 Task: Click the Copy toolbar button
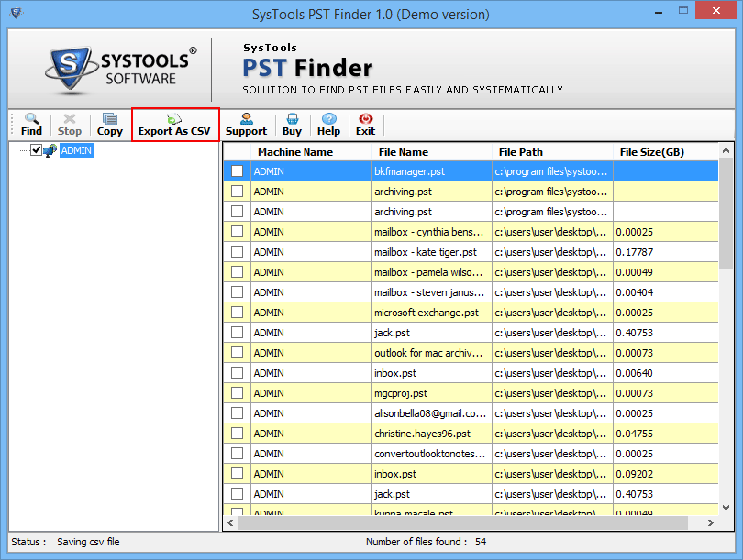110,125
